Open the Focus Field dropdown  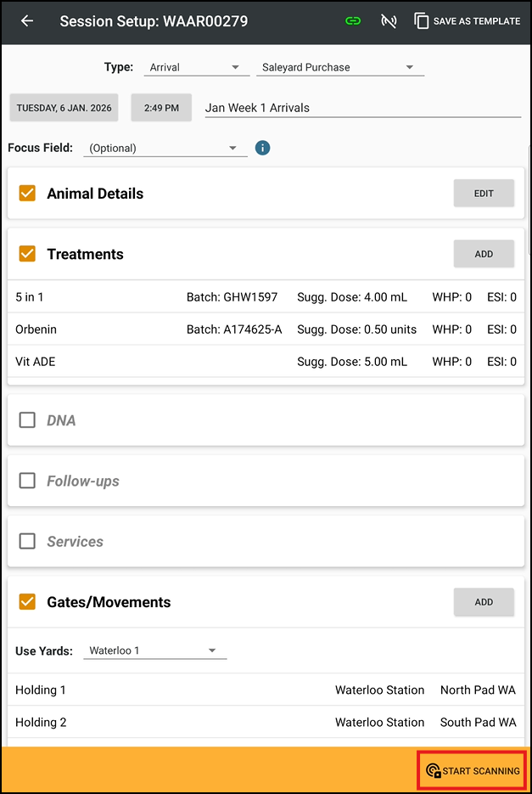165,148
